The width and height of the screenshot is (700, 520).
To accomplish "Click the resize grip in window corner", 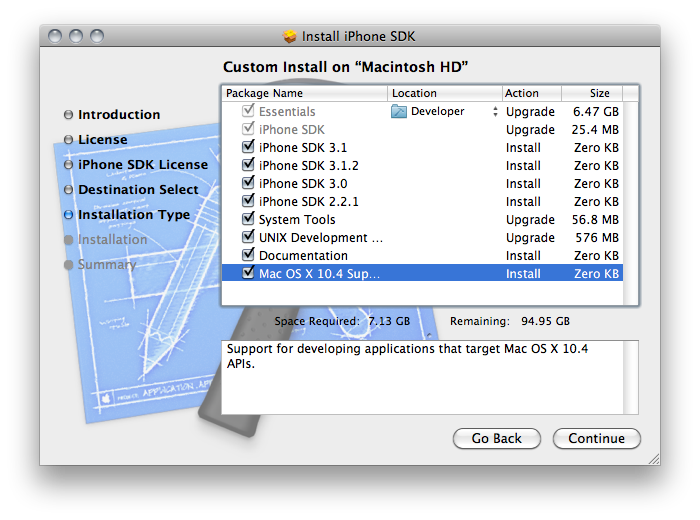I will pos(653,459).
